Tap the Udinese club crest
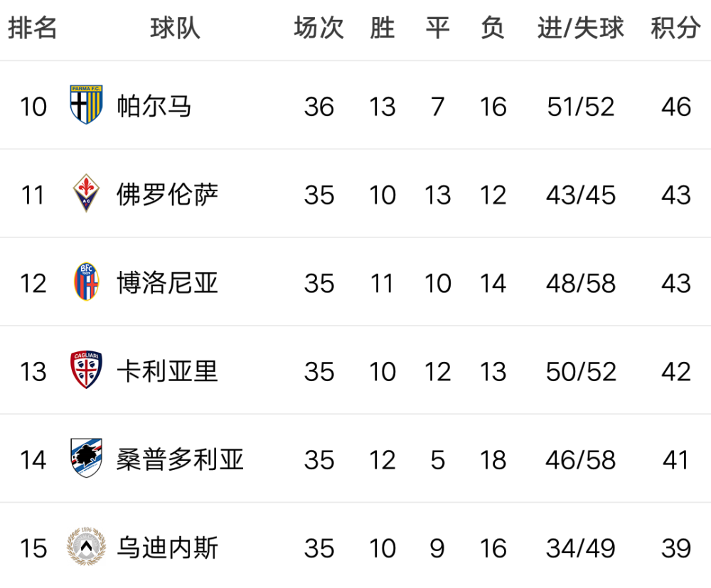This screenshot has width=711, height=588. 87,547
